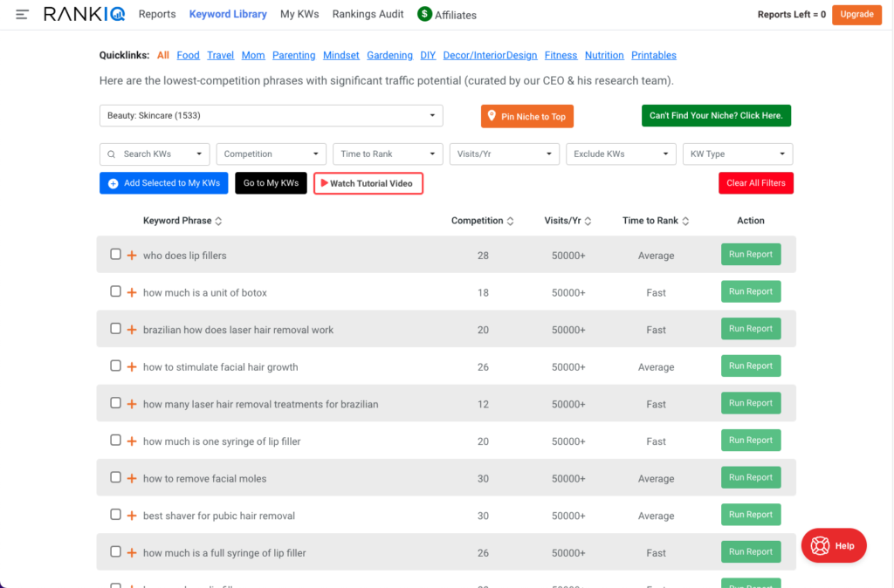This screenshot has height=588, width=894.
Task: Click plus icon for brazilian how does laser hair removal work
Action: tap(132, 329)
